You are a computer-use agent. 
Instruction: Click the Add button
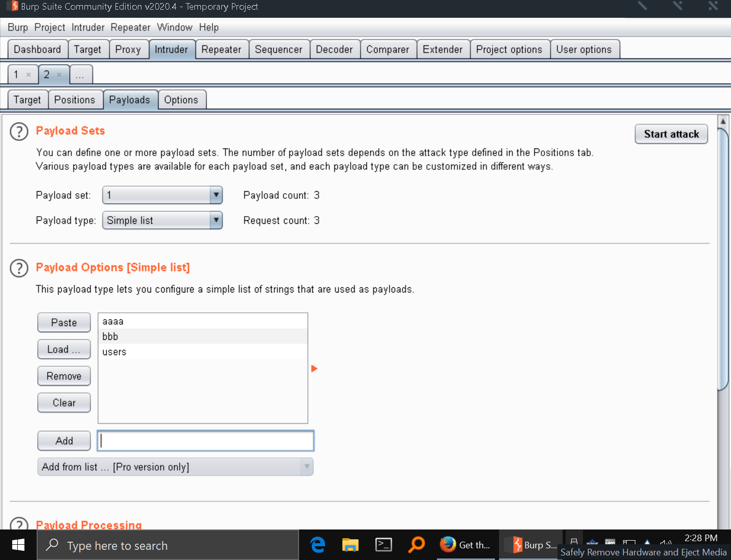tap(64, 441)
